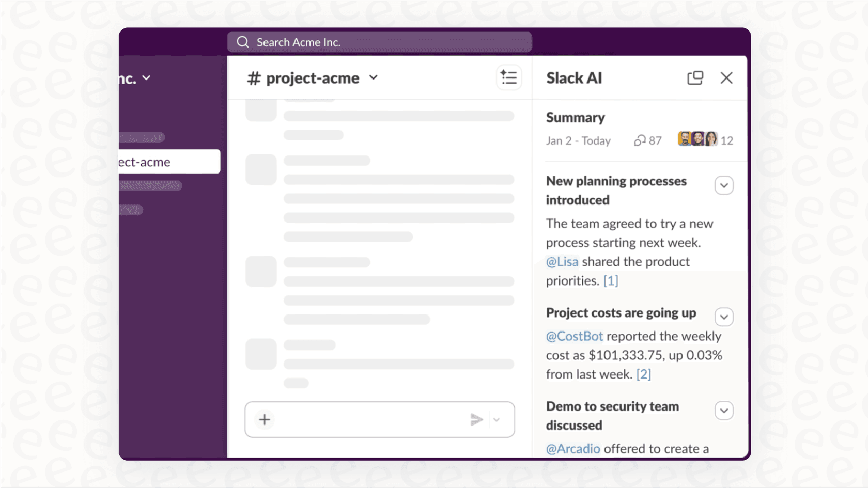868x488 pixels.
Task: Click the copy Slack AI summary icon
Action: coord(695,77)
